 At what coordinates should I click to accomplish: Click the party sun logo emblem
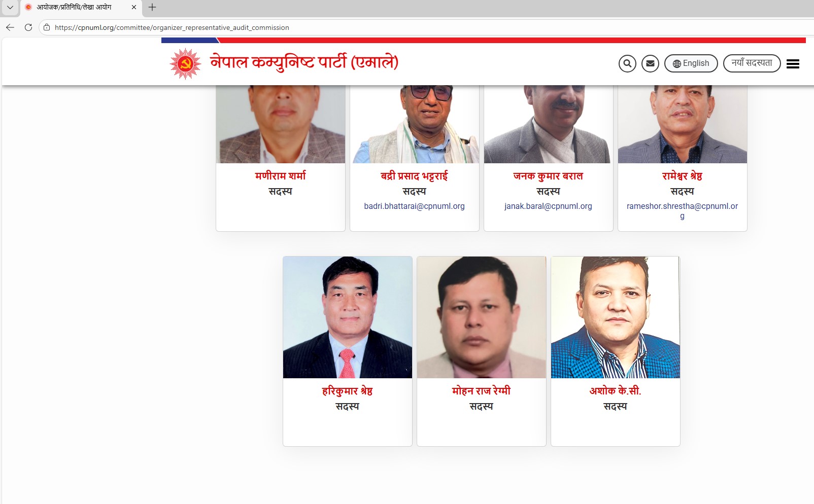click(185, 64)
